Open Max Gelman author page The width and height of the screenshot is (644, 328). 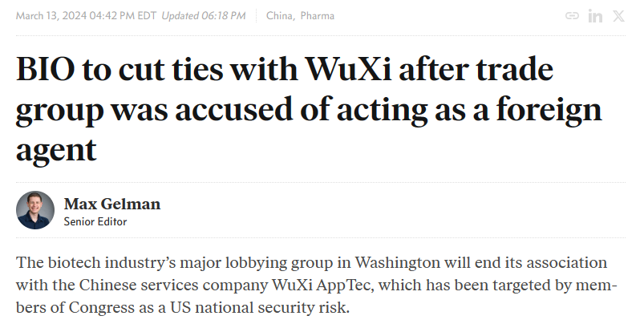(x=112, y=204)
